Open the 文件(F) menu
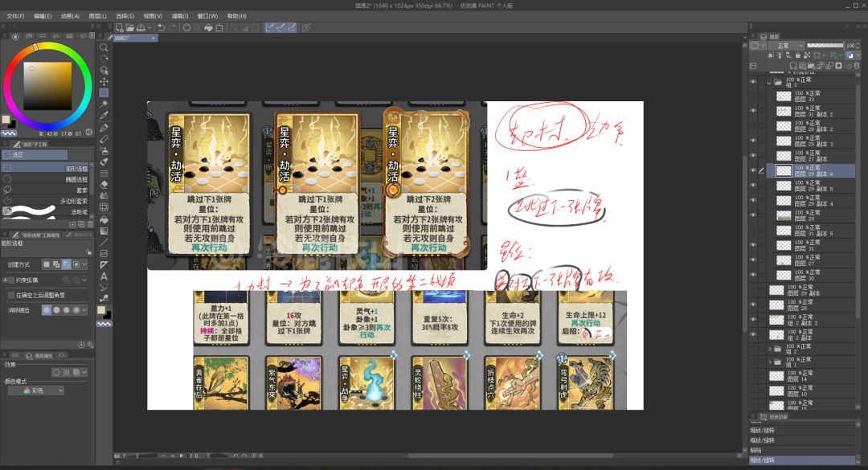Viewport: 868px width, 470px height. [15, 16]
